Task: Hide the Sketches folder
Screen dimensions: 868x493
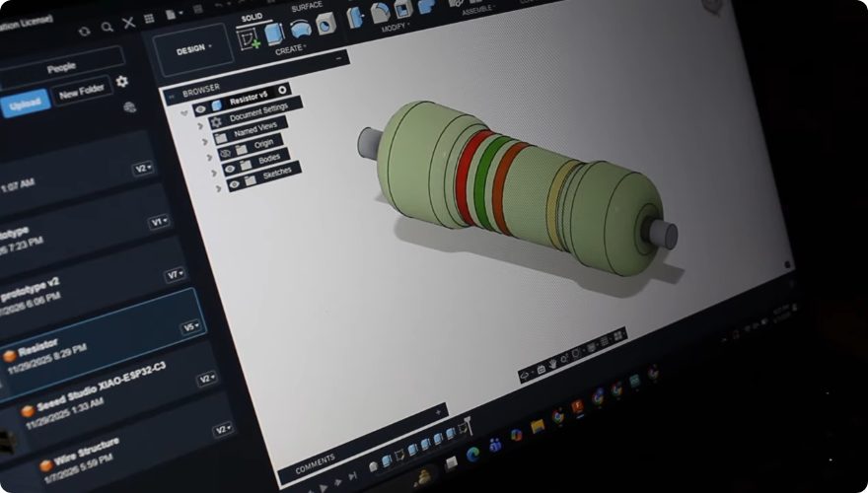Action: (235, 184)
